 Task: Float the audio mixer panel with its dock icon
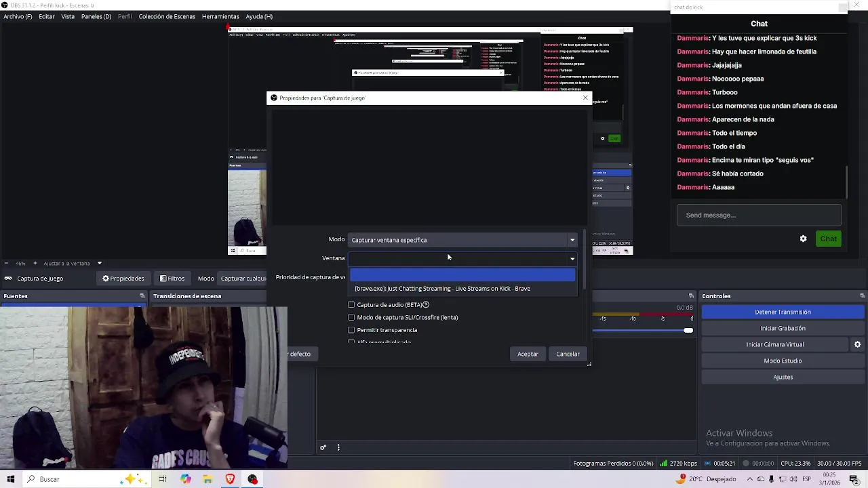[x=691, y=296]
